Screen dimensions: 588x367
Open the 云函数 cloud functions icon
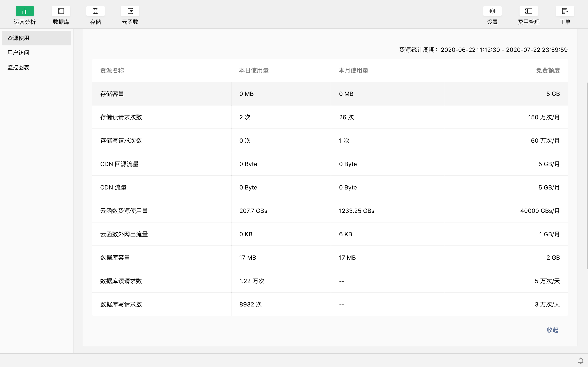pyautogui.click(x=130, y=11)
